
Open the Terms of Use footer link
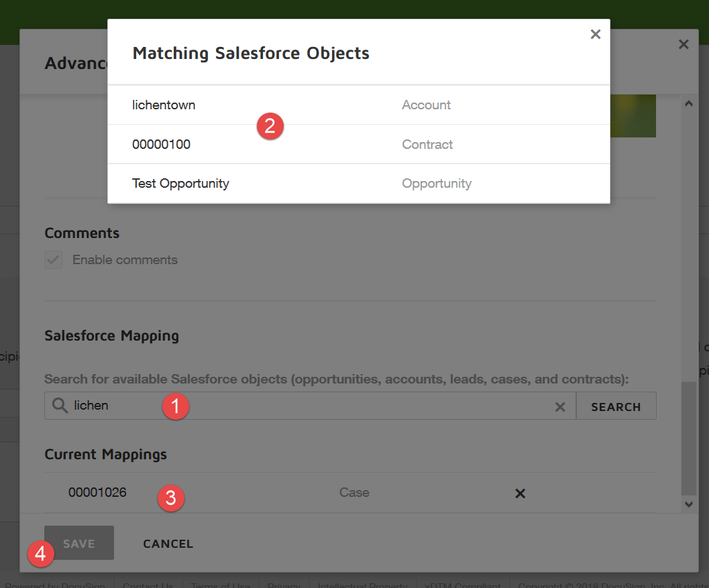coord(219,585)
